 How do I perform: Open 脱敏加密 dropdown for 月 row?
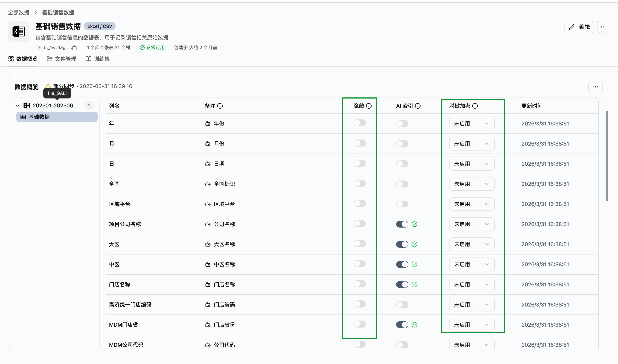pos(471,143)
